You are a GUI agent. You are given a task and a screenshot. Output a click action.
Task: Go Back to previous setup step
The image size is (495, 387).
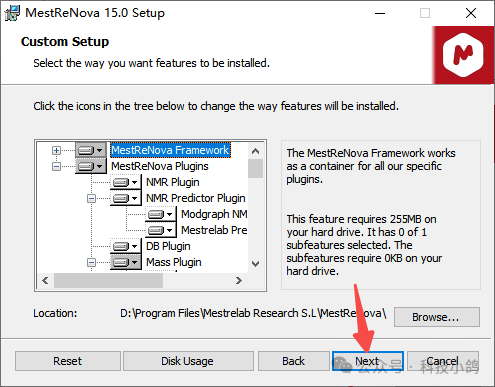[294, 361]
